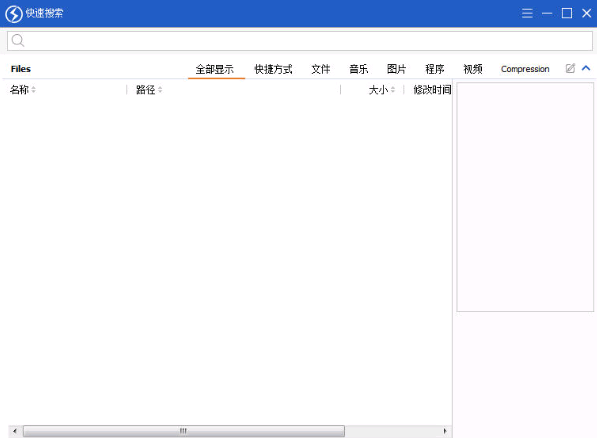Focus the search input field
Viewport: 597px width, 438px height.
[300, 41]
